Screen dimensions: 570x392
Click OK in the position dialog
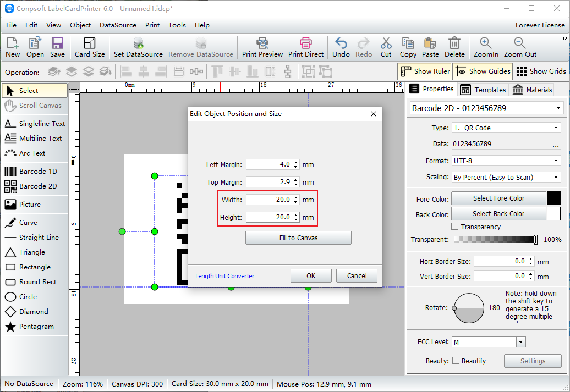point(311,276)
